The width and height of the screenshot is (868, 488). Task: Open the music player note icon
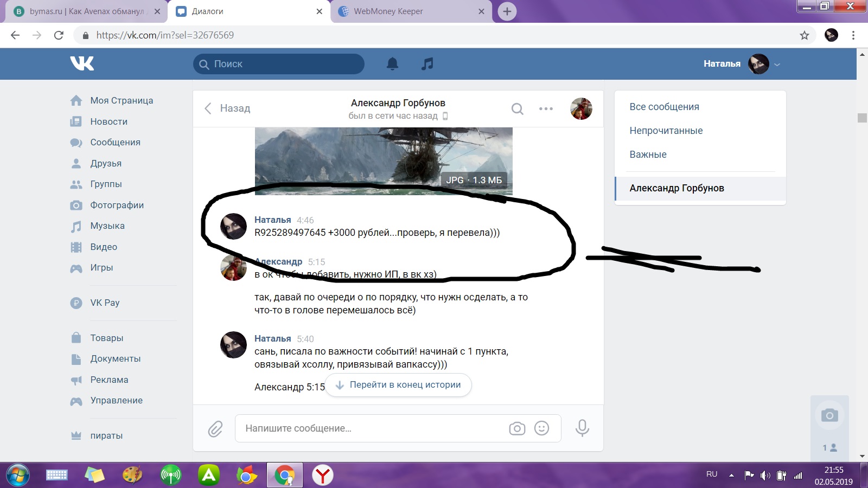(x=427, y=64)
